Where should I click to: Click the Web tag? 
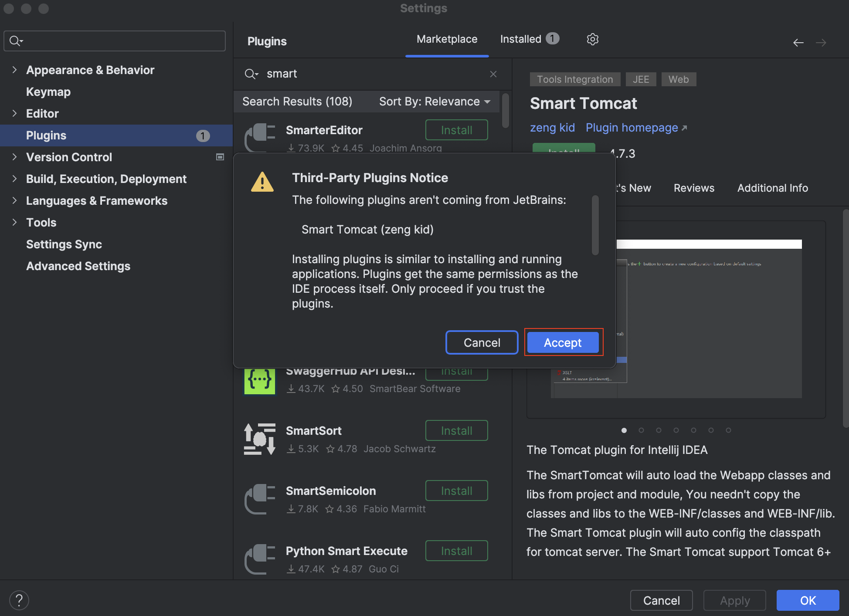(679, 79)
